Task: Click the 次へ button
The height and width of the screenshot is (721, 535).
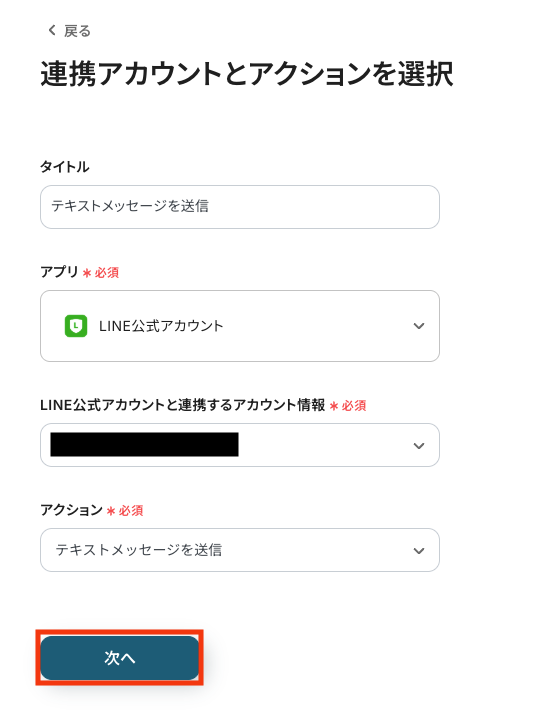Action: point(120,658)
